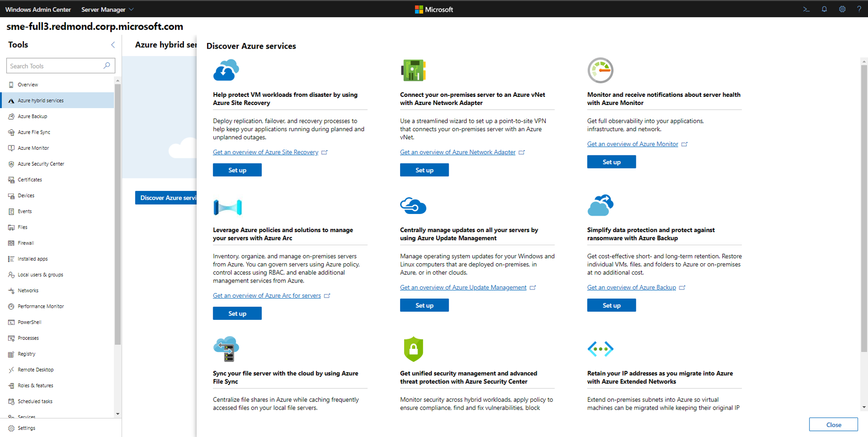The height and width of the screenshot is (437, 868).
Task: Open Scheduled tasks in Tools list
Action: 57,401
